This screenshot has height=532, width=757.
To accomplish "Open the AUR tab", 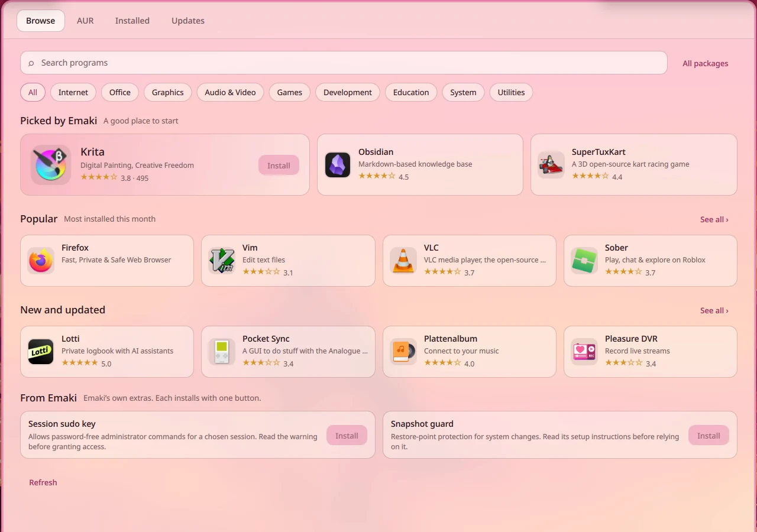I will coord(85,21).
